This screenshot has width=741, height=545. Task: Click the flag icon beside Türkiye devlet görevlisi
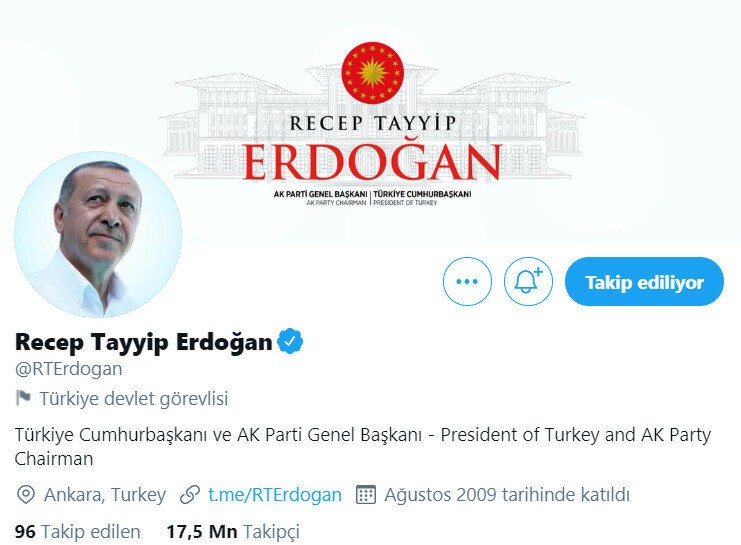23,398
